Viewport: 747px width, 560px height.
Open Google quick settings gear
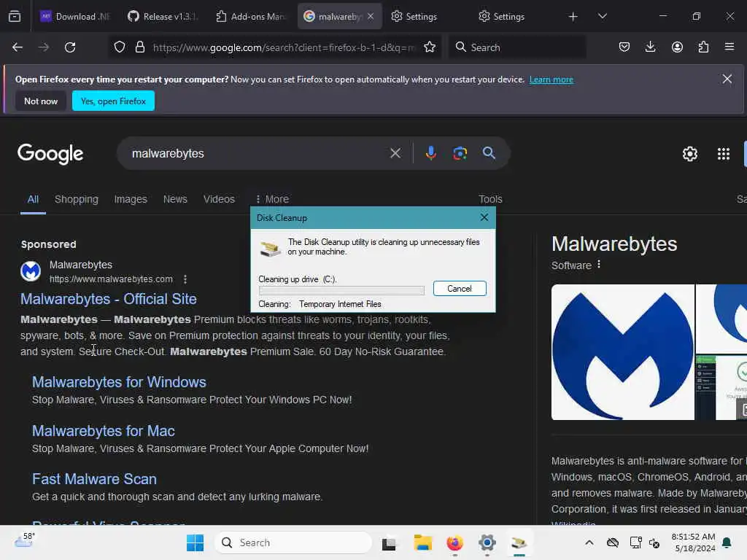pos(690,154)
